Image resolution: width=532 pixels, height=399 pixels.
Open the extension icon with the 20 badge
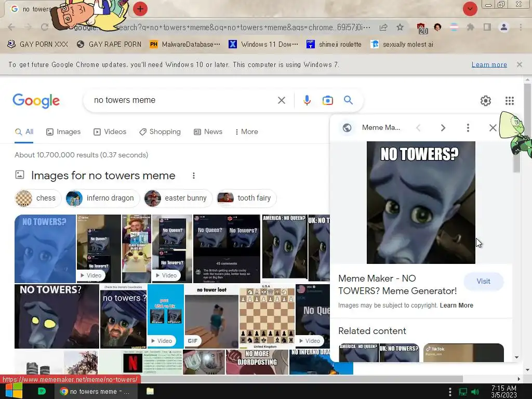click(x=422, y=29)
